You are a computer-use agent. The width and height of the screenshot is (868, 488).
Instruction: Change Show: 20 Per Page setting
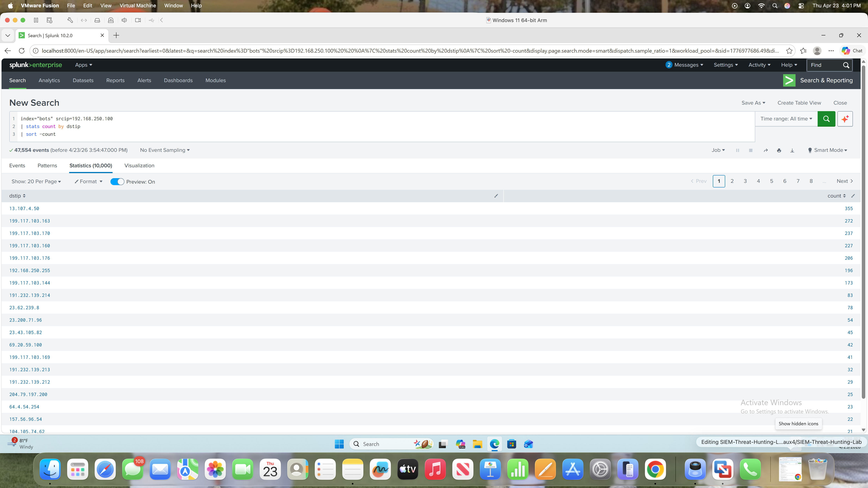pos(36,181)
